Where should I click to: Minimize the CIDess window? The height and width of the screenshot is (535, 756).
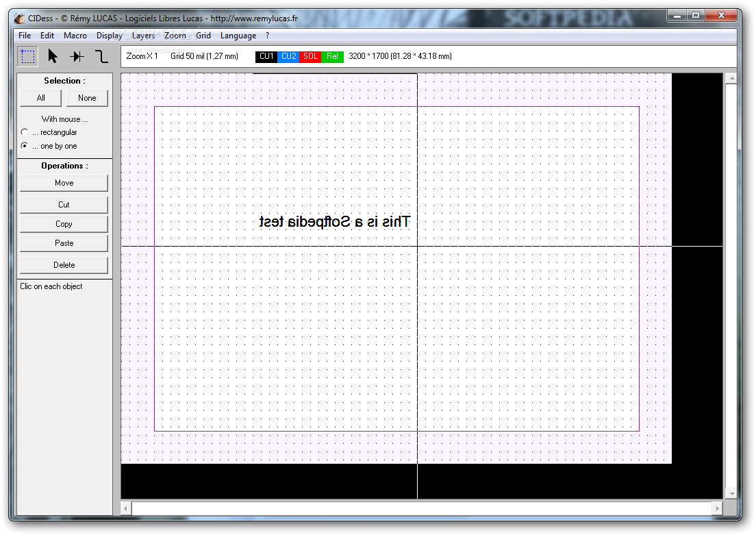coord(677,16)
